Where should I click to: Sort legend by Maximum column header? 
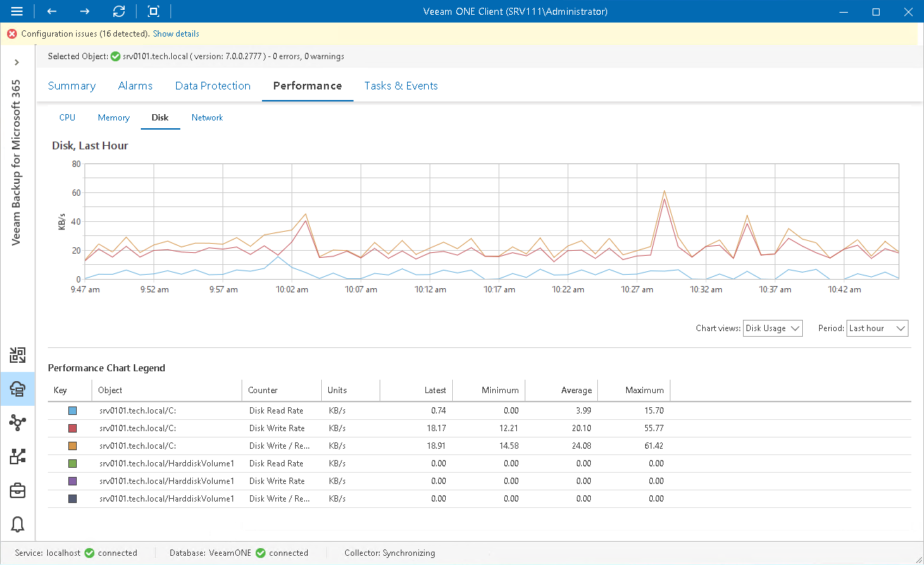tap(634, 390)
